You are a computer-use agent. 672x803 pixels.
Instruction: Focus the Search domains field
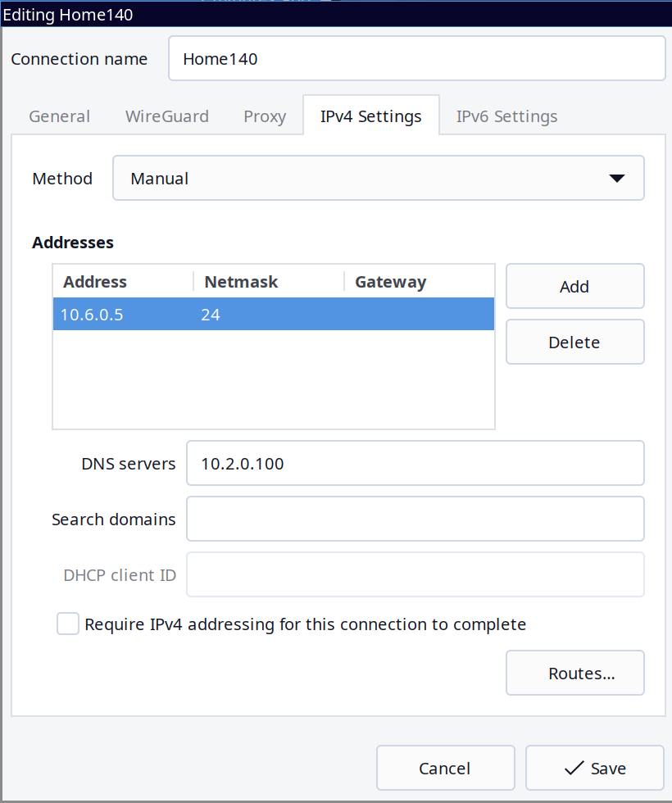coord(415,519)
